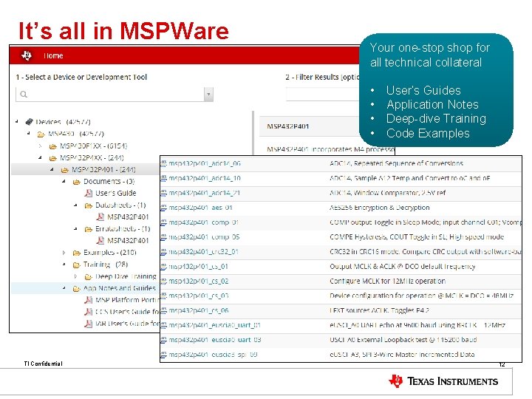
Task: Select the Documents - (3) tree item
Action: [109, 181]
